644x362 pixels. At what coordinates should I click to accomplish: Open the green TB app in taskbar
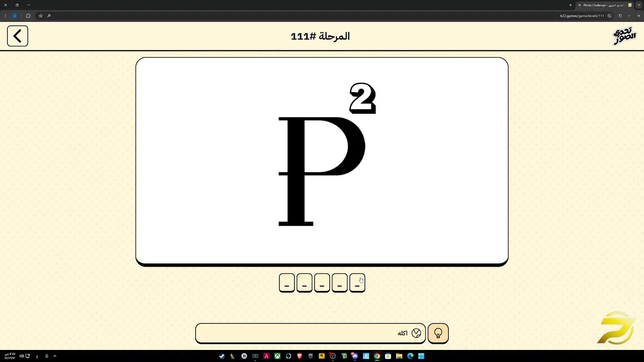344,356
